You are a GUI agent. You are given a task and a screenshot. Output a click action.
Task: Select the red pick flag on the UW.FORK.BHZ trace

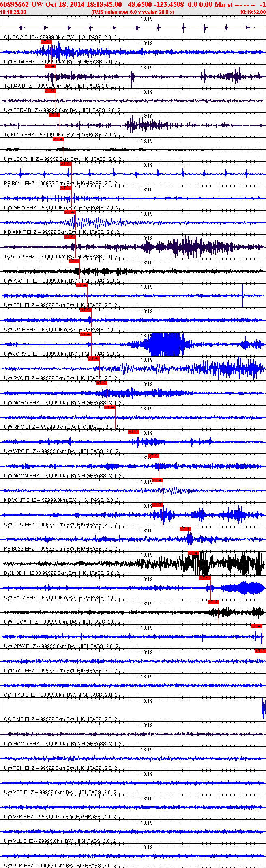[x=50, y=90]
